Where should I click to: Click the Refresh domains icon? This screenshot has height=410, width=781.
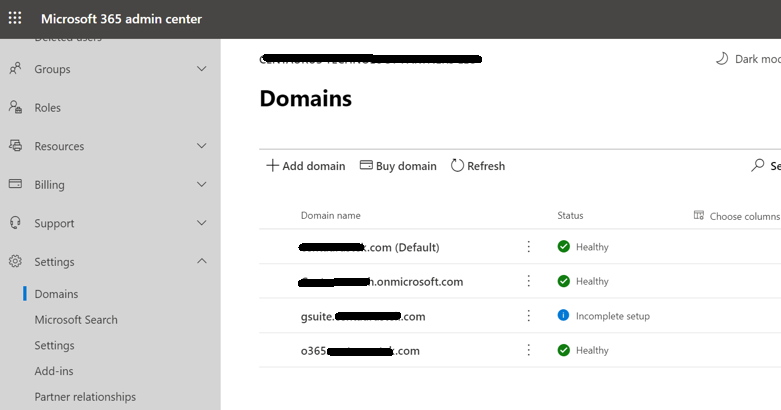(x=458, y=166)
